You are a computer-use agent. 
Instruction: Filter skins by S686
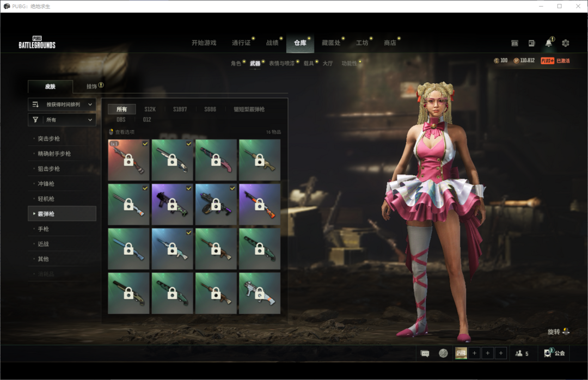pos(210,109)
